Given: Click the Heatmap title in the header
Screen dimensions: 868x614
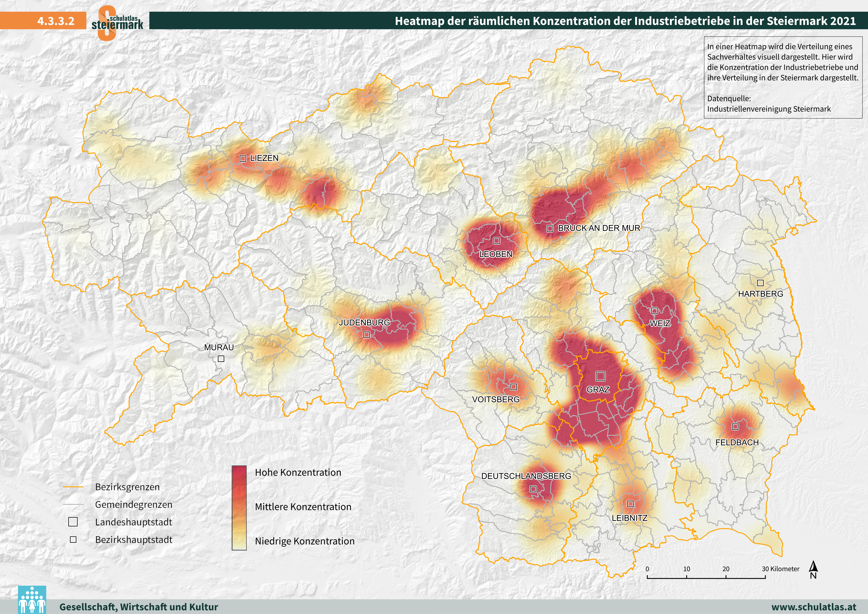Looking at the screenshot, I should tap(625, 21).
